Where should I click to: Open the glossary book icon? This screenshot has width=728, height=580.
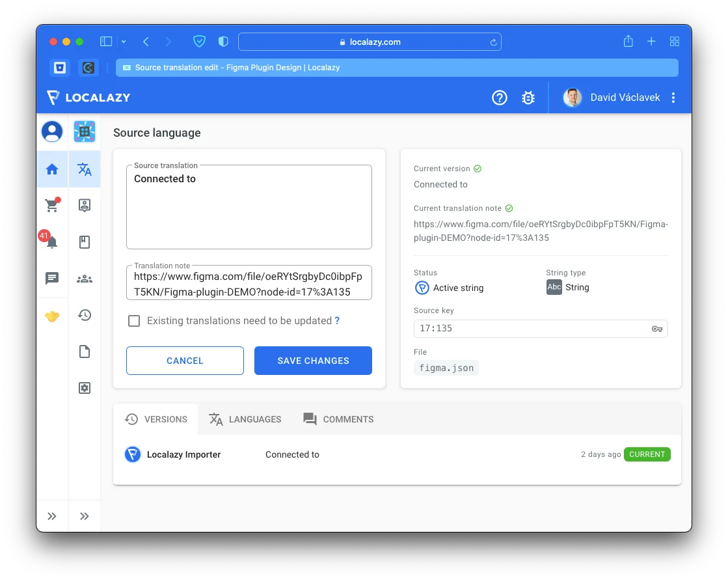85,242
